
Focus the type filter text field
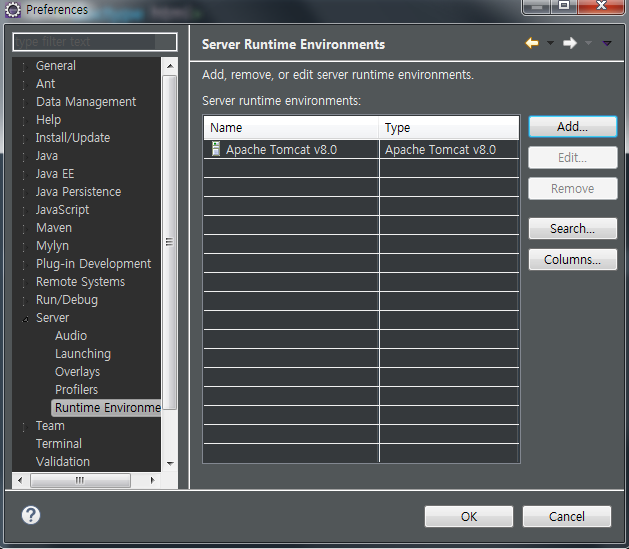tap(95, 42)
